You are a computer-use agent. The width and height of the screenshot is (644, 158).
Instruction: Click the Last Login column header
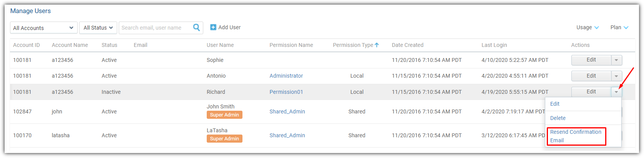click(494, 45)
